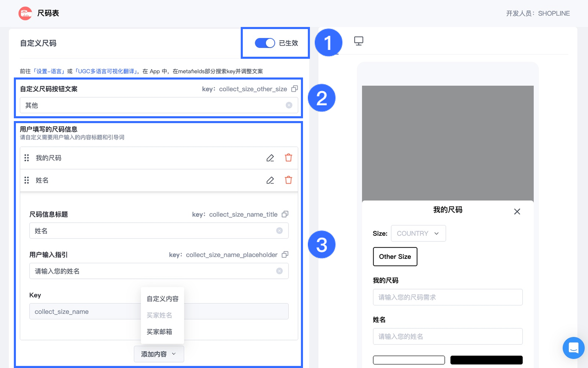Screen dimensions: 588x368
Task: Click the gray product image placeholder
Action: click(x=448, y=143)
